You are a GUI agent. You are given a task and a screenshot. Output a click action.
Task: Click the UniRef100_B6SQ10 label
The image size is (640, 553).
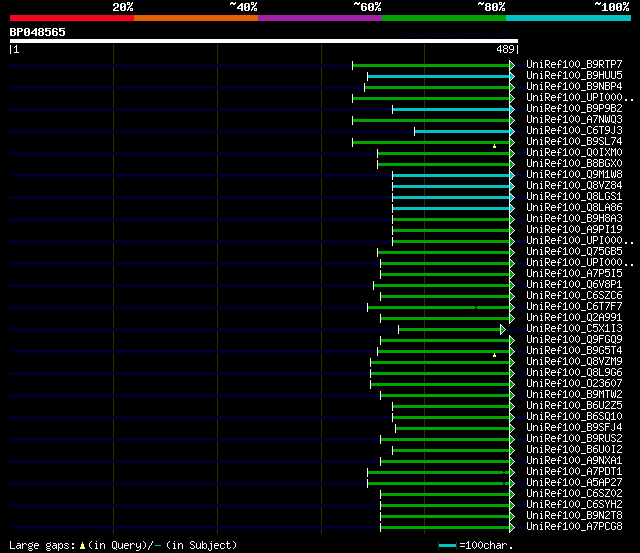point(574,417)
